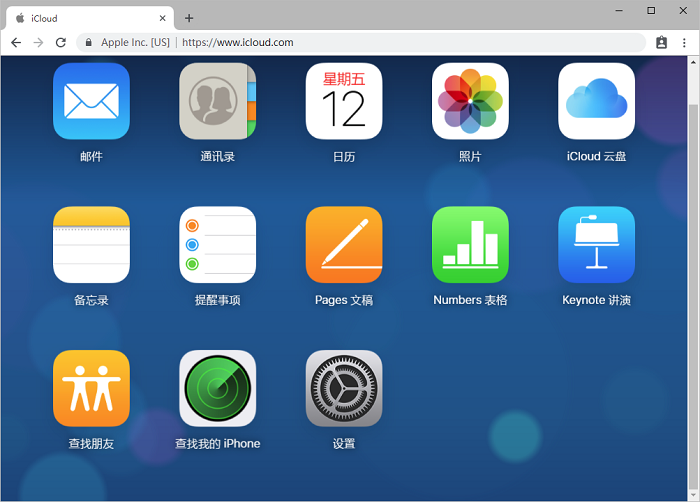Image resolution: width=700 pixels, height=502 pixels.
Task: Open the iCloud Drive (iCloud 云盘) icon
Action: [x=596, y=101]
